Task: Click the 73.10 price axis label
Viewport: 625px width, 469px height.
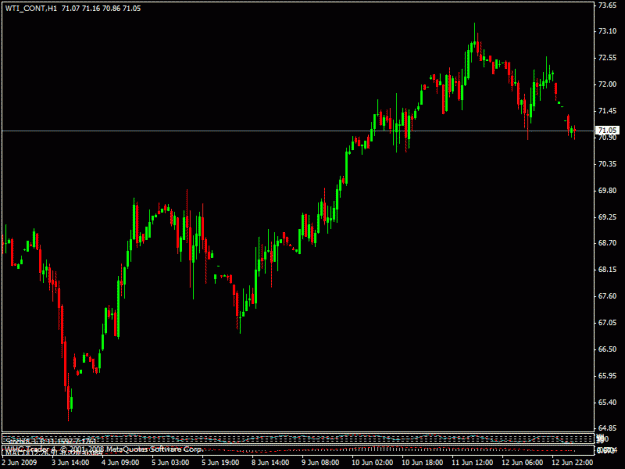Action: (607, 31)
